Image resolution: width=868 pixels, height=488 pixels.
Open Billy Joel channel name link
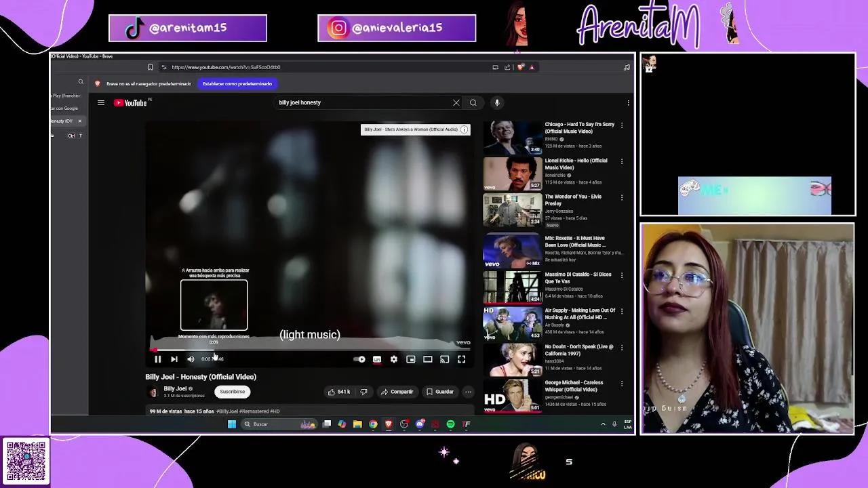[x=175, y=388]
